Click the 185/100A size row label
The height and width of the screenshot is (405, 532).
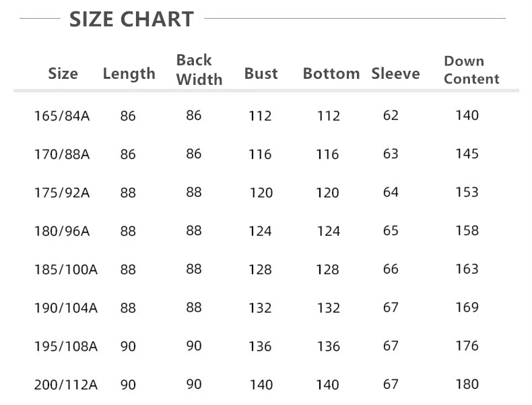pyautogui.click(x=66, y=270)
